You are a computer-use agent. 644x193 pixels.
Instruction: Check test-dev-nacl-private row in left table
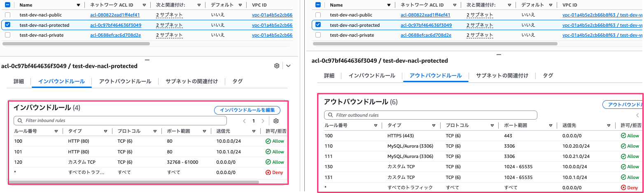pyautogui.click(x=7, y=35)
